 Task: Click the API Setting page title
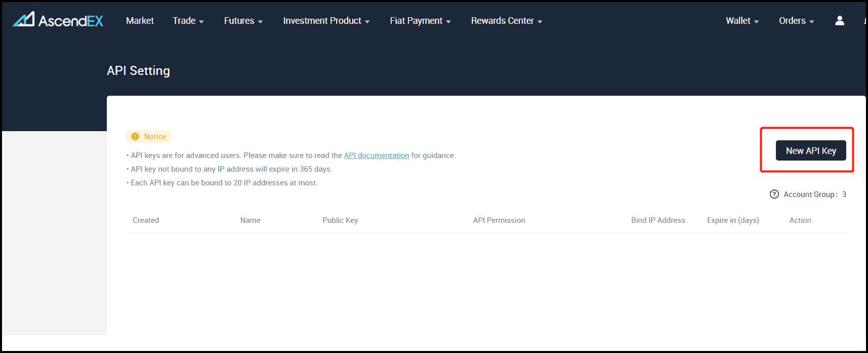(138, 70)
